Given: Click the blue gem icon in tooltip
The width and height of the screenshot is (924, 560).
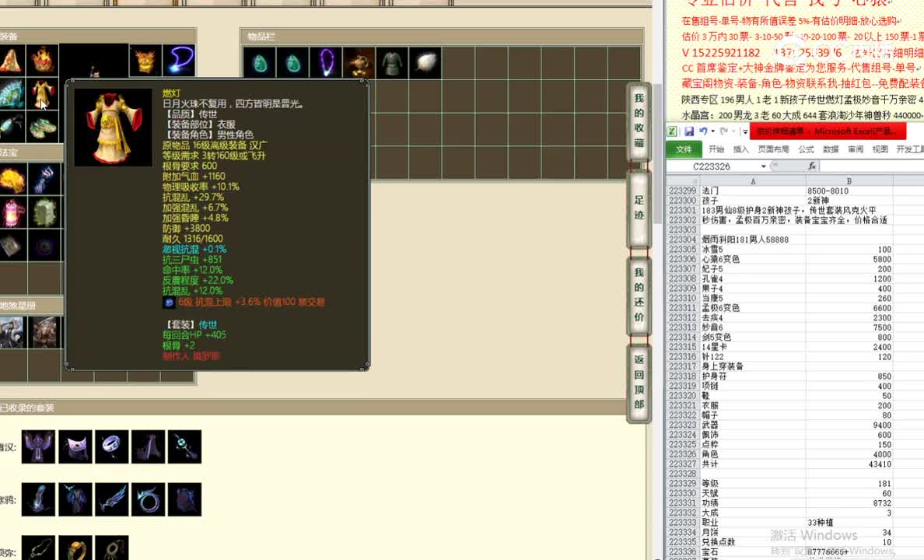Looking at the screenshot, I should click(x=169, y=303).
